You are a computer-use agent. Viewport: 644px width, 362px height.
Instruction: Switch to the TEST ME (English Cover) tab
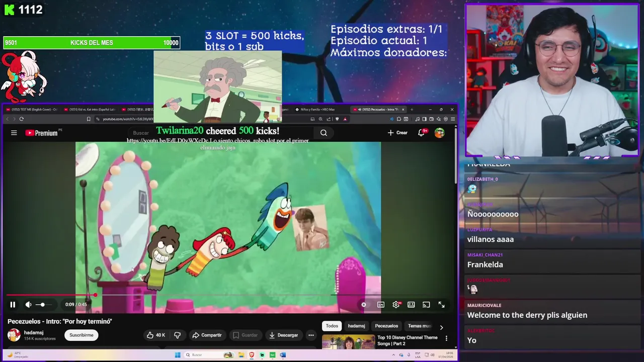32,109
